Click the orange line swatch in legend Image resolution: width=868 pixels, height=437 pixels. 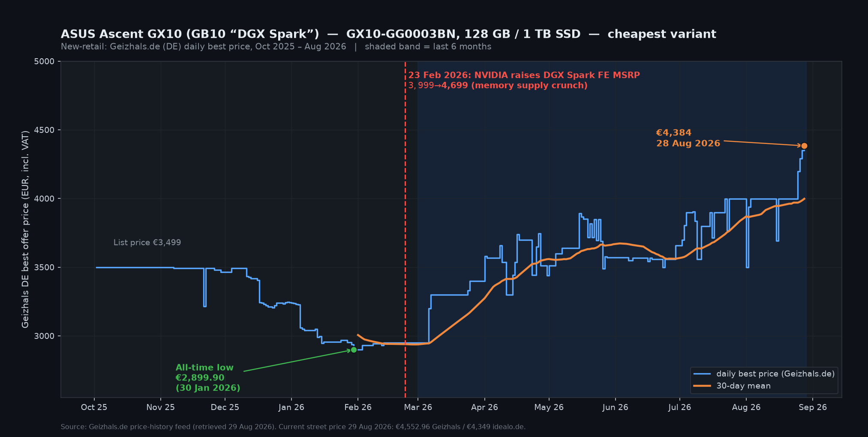(x=702, y=386)
